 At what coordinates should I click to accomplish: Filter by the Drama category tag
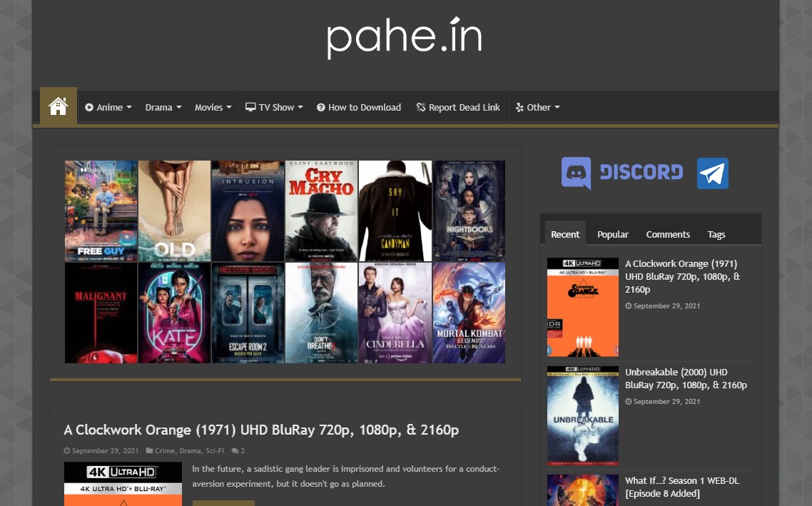coord(190,450)
